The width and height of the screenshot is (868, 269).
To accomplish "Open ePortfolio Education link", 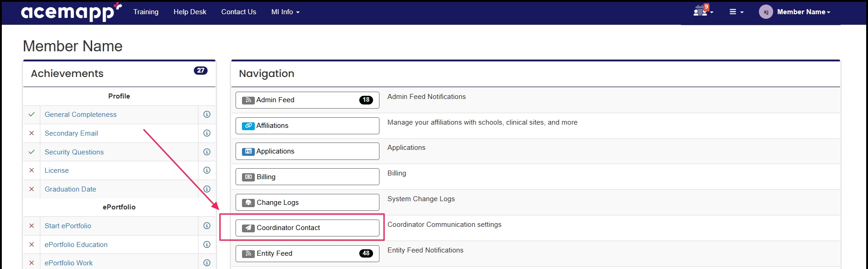I will tap(76, 245).
